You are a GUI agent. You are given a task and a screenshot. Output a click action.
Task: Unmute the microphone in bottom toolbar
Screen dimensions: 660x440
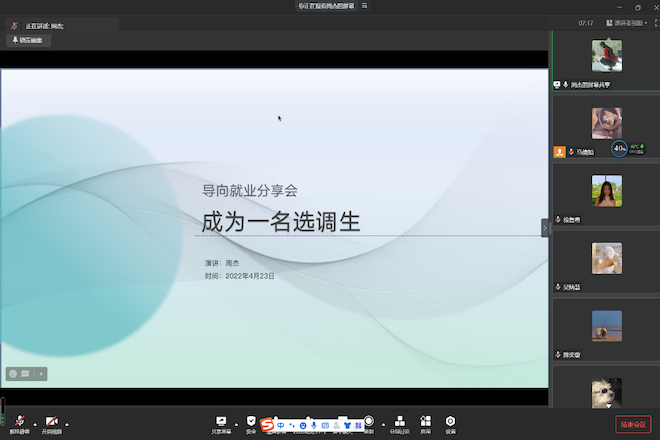(x=18, y=423)
